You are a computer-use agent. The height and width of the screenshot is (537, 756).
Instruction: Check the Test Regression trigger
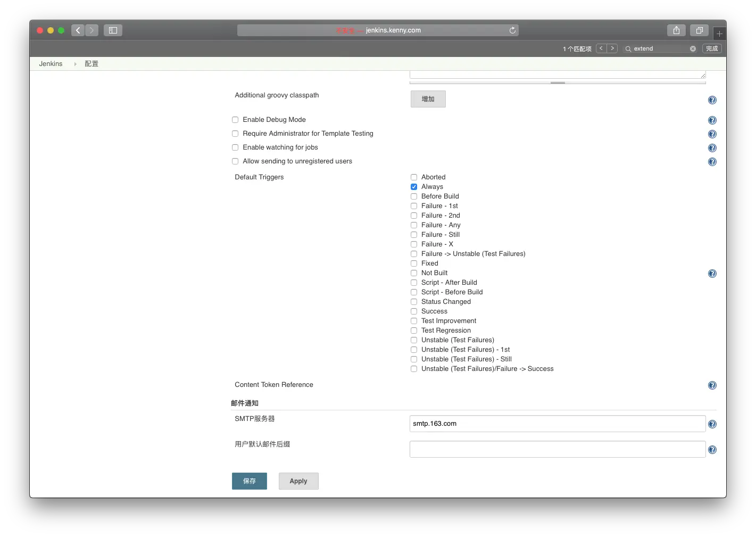coord(414,331)
